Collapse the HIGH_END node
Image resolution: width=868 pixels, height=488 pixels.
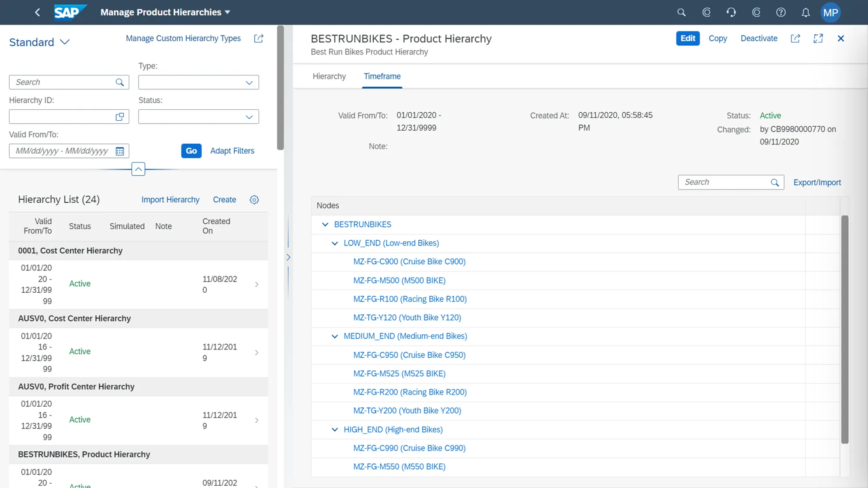click(x=335, y=430)
